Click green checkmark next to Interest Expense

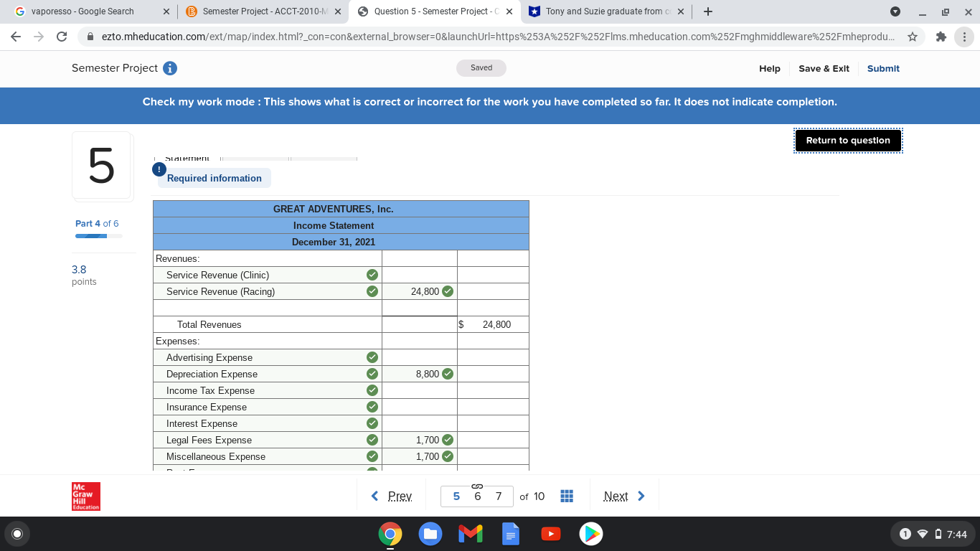point(372,423)
